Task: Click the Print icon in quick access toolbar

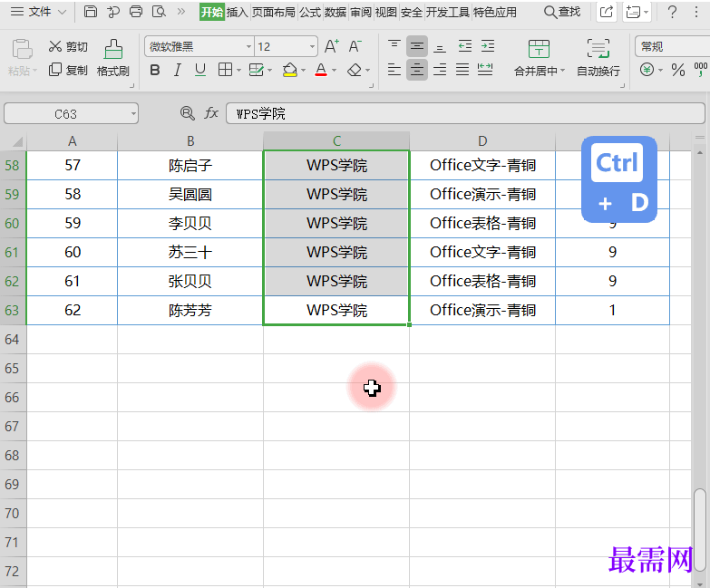Action: pyautogui.click(x=136, y=12)
